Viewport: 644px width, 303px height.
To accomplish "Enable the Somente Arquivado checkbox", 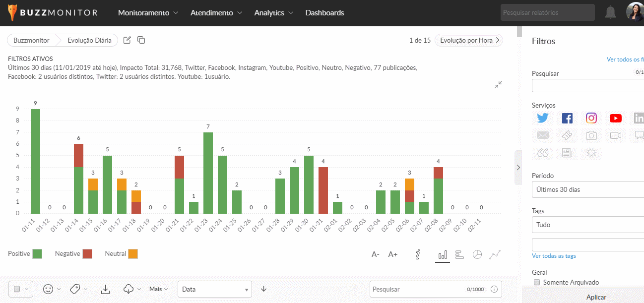I will tap(536, 282).
